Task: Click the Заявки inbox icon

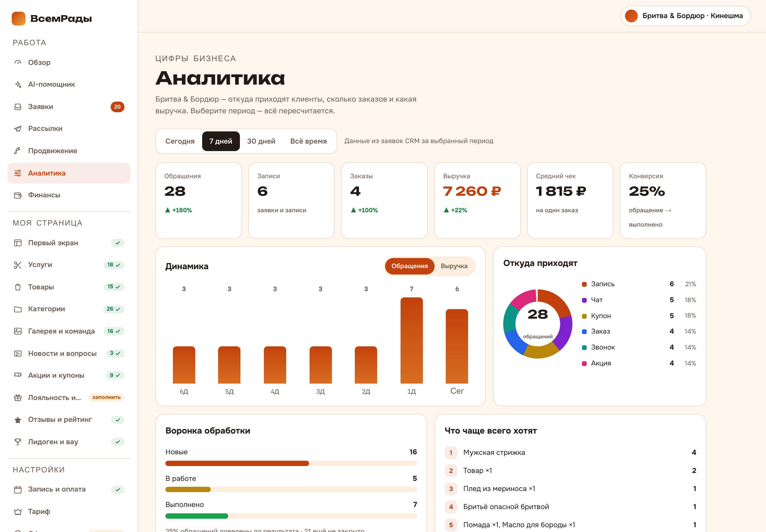Action: pos(18,107)
